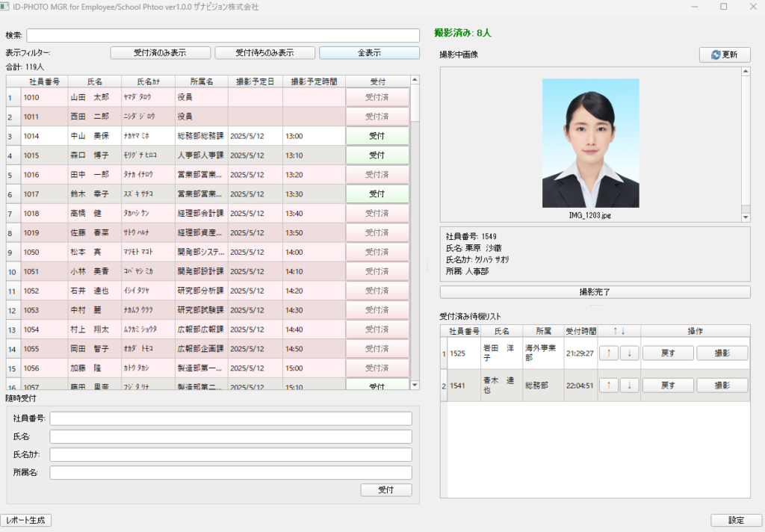Sort by 撮影予定時間 column header
This screenshot has width=765, height=532.
pyautogui.click(x=315, y=81)
